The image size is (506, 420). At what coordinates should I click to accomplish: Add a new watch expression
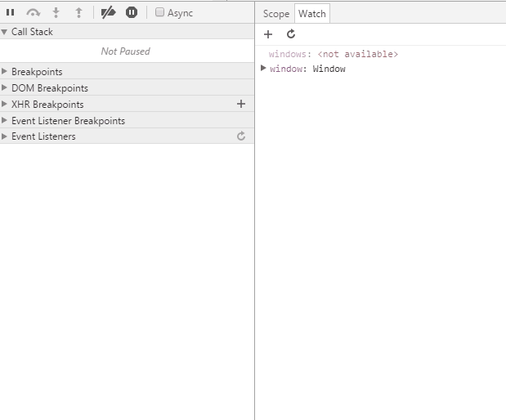click(x=268, y=34)
